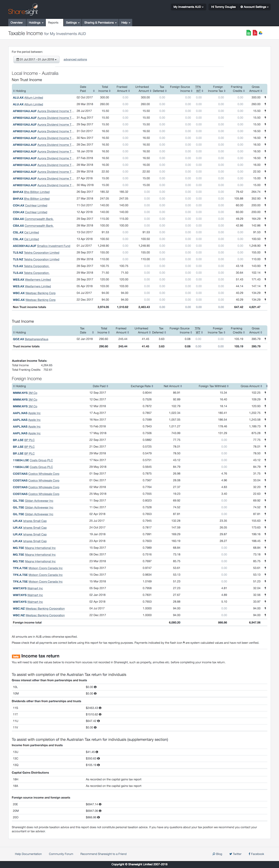The image size is (279, 868).
Task: Click flash icon on WBC.NZ 22 Dec 2017 row
Action: pyautogui.click(x=265, y=615)
